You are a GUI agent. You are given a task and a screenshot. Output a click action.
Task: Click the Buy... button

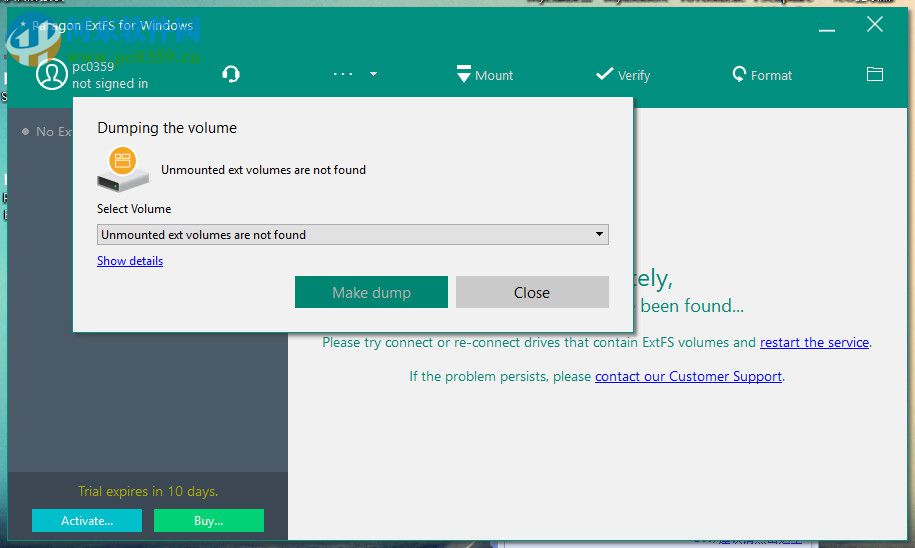(x=208, y=521)
